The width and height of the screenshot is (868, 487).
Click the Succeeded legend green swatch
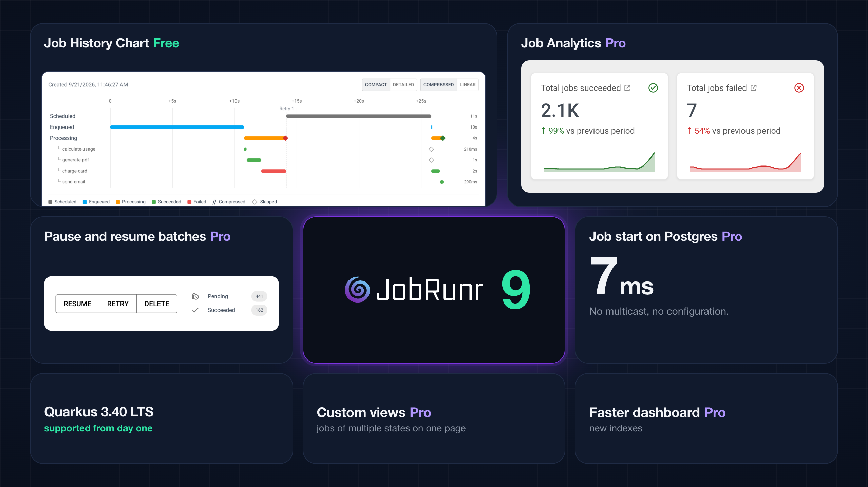[154, 202]
